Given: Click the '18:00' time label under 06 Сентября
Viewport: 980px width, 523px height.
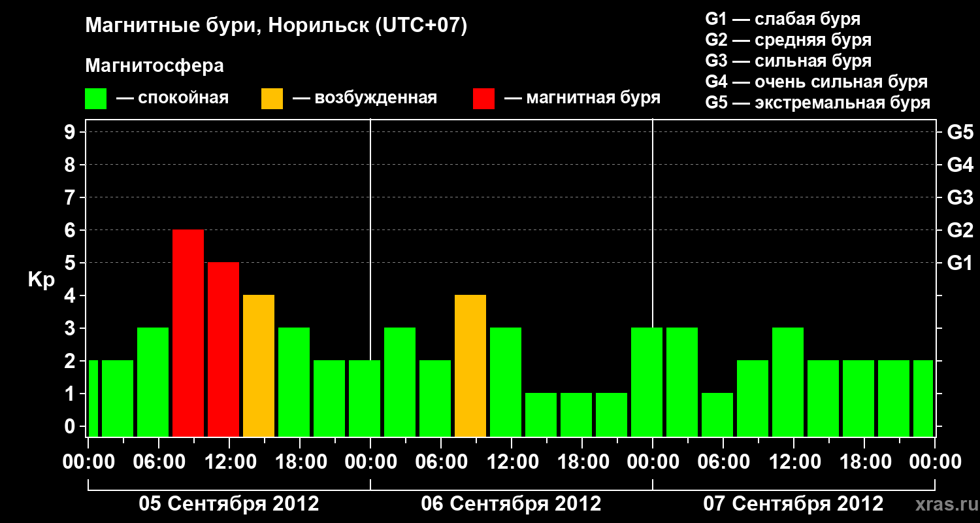Looking at the screenshot, I should click(x=582, y=462).
